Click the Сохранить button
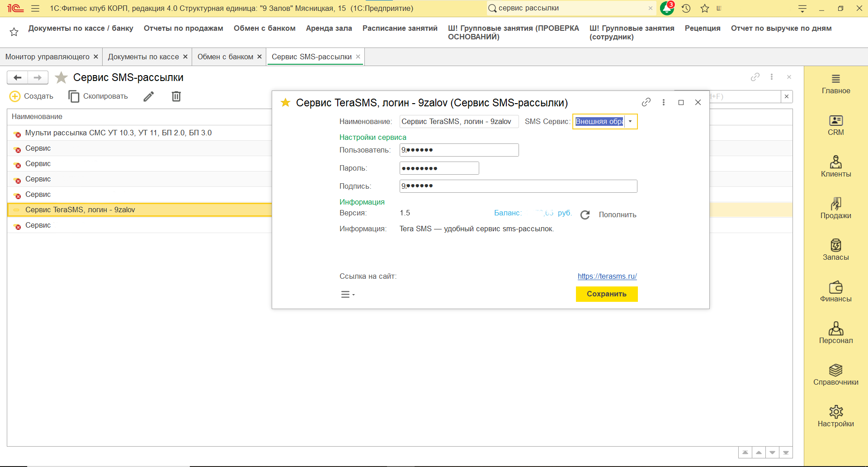This screenshot has height=467, width=868. coord(606,294)
